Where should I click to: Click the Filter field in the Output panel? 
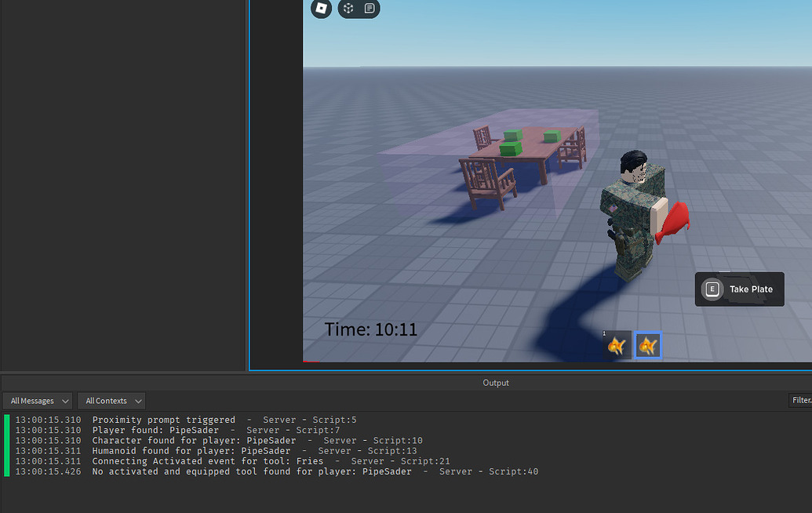800,400
